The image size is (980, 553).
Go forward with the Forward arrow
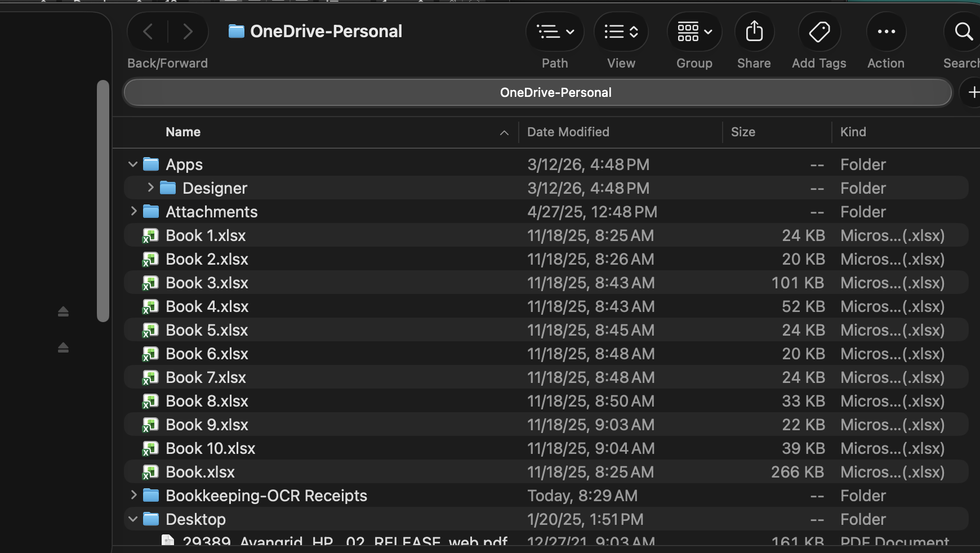coord(188,32)
